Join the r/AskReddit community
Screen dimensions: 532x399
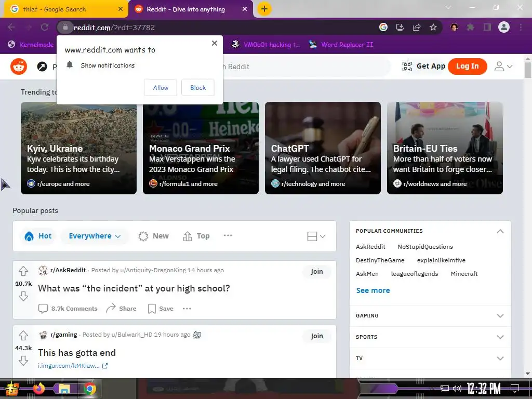coord(316,271)
